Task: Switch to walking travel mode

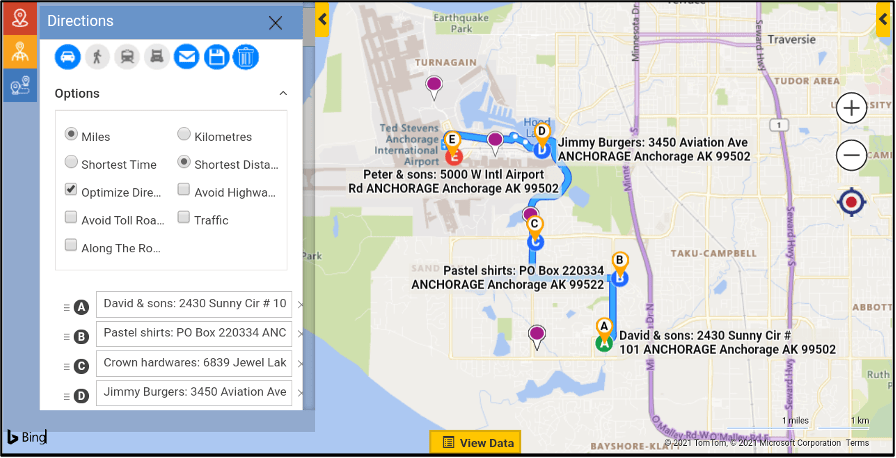Action: (97, 57)
